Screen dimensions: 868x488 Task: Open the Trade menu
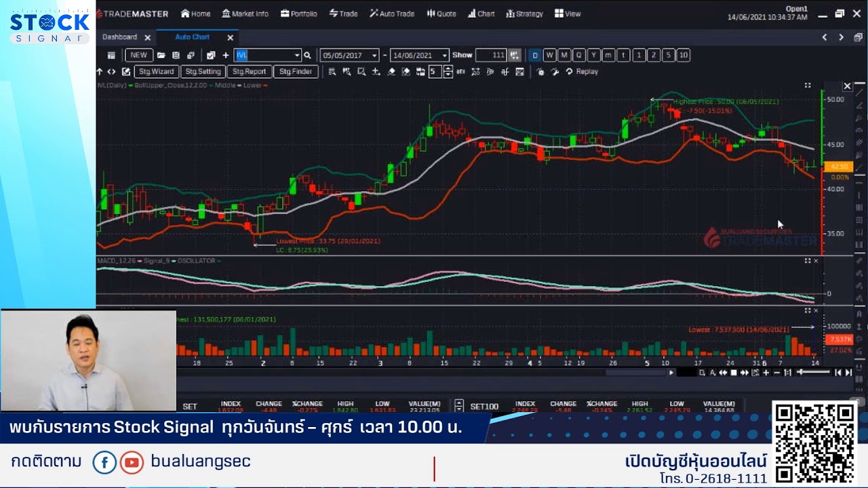click(343, 14)
